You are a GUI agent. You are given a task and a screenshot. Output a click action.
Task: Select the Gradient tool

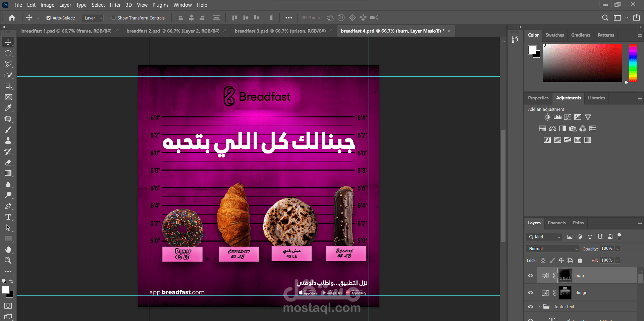(x=8, y=173)
